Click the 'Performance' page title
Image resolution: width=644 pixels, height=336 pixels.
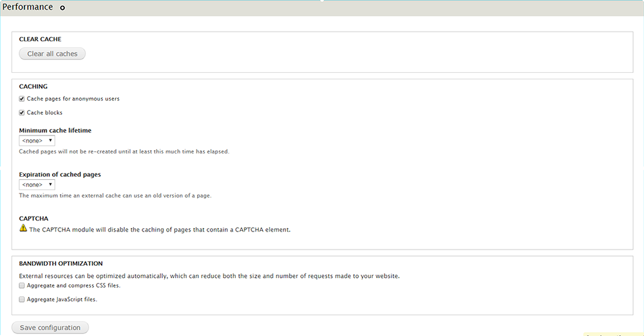[28, 7]
